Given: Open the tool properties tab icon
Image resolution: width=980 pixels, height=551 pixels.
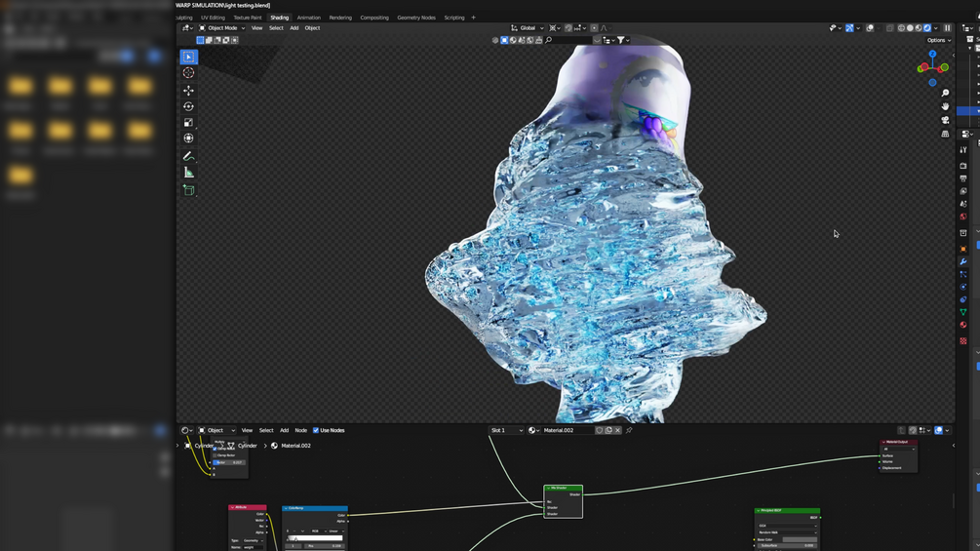Looking at the screenshot, I should 963,150.
